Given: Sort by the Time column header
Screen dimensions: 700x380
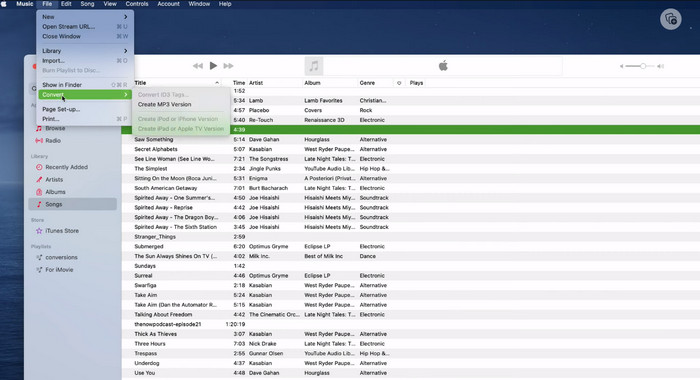Looking at the screenshot, I should [x=239, y=83].
